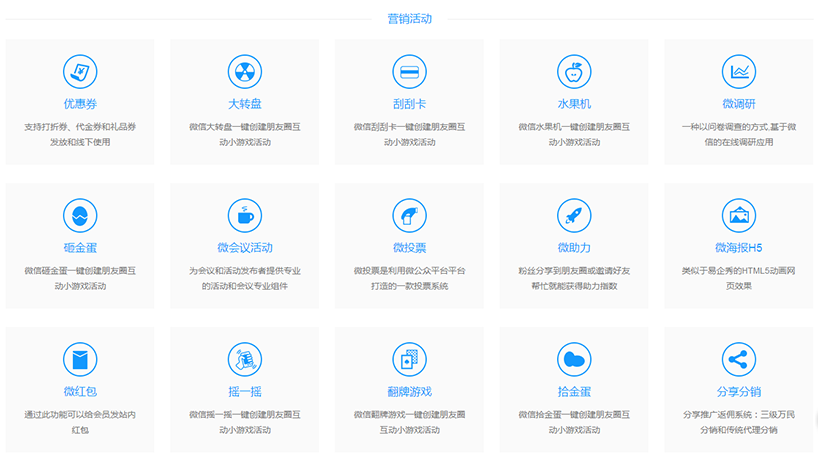The width and height of the screenshot is (818, 458).
Task: Click the 微会议活动 coffee cup icon
Action: tap(244, 215)
